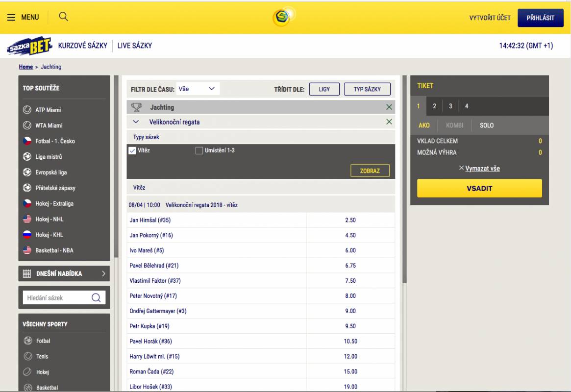
Task: Expand Dnešní nabídka with the arrow
Action: (x=103, y=273)
